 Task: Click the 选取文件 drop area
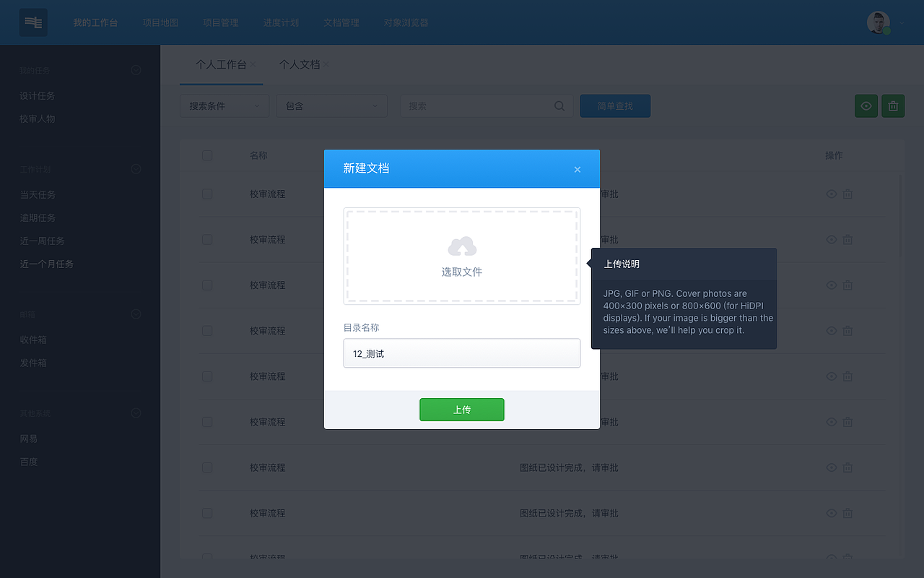point(462,256)
